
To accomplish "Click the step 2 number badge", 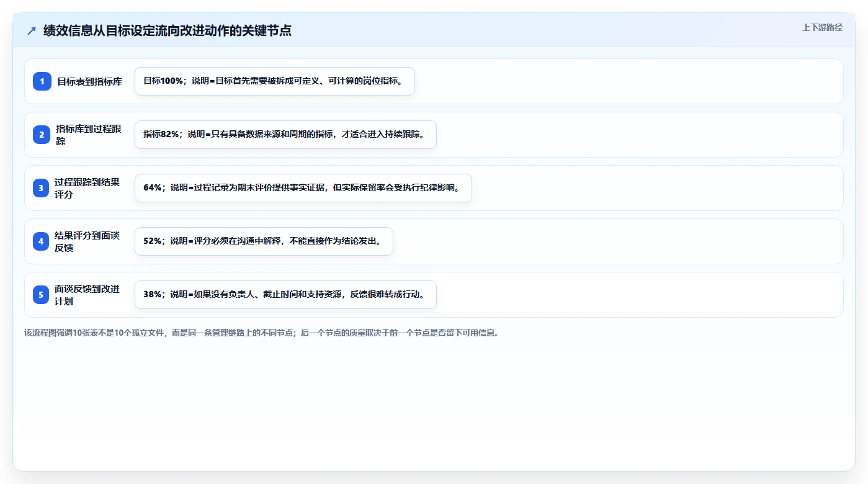I will [x=42, y=135].
